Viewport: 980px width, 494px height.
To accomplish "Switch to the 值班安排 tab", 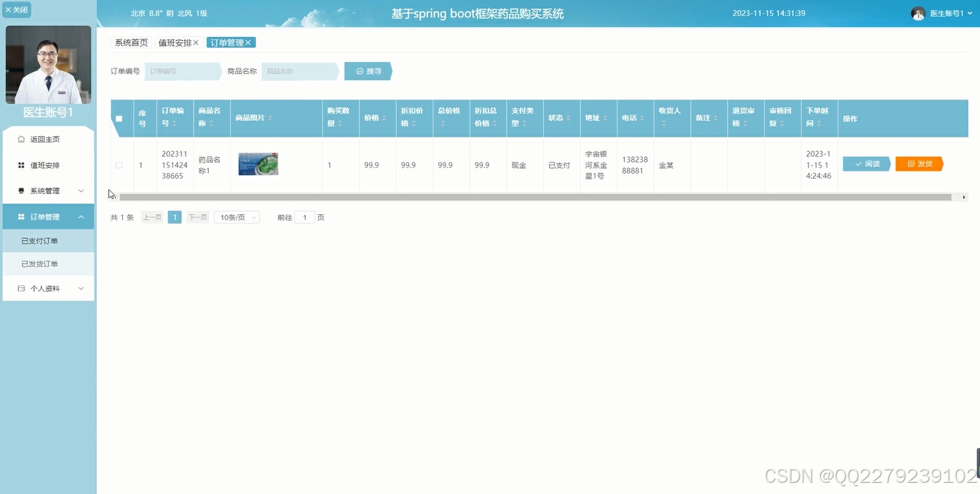I will click(177, 42).
